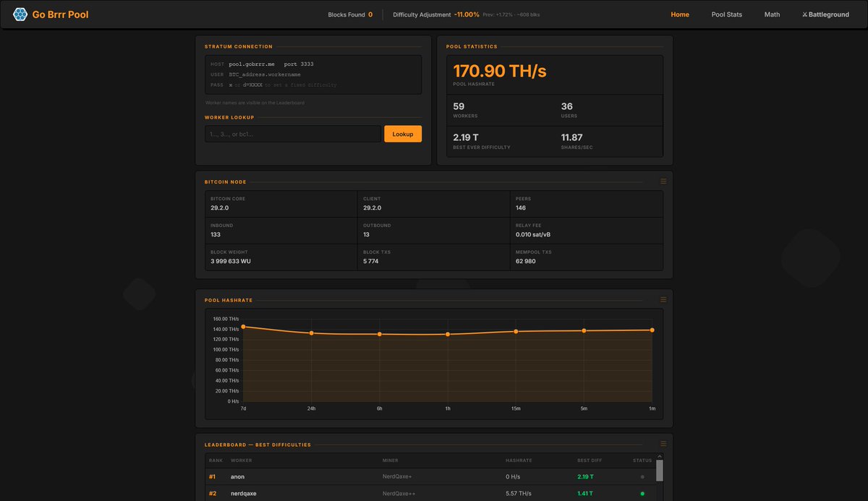Click the relay fee 0.010 sat/vB value
The height and width of the screenshot is (501, 868).
533,235
